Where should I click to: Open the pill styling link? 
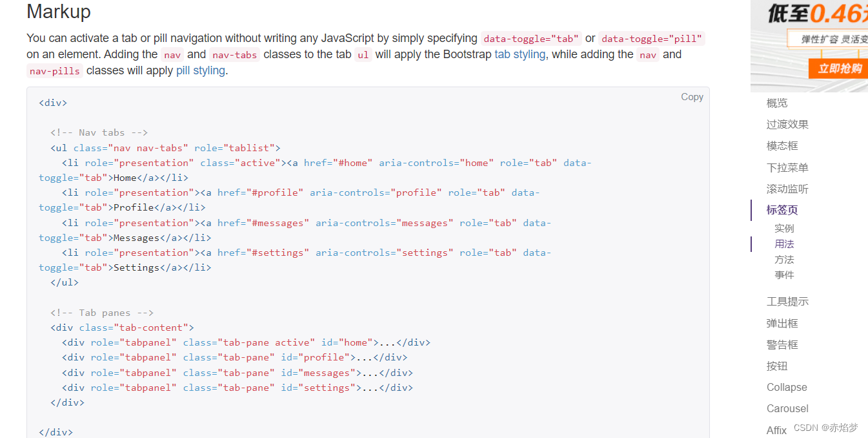200,70
